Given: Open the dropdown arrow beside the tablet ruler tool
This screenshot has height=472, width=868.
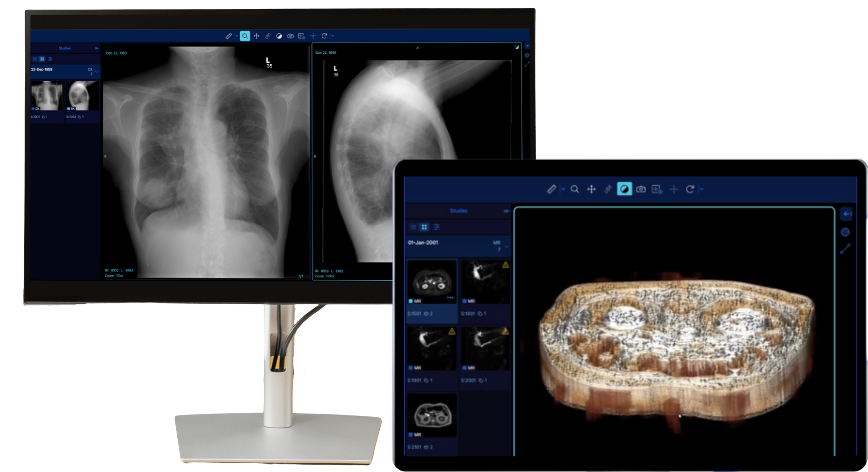Looking at the screenshot, I should click(563, 189).
